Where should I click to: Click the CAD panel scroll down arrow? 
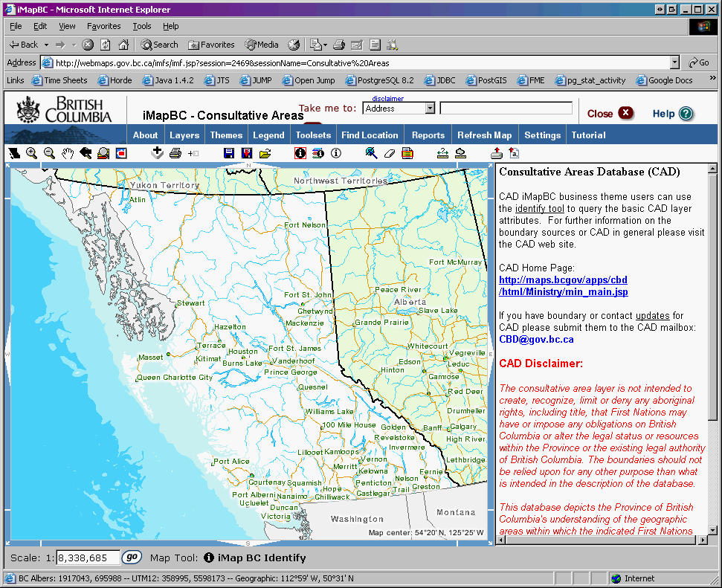(712, 531)
